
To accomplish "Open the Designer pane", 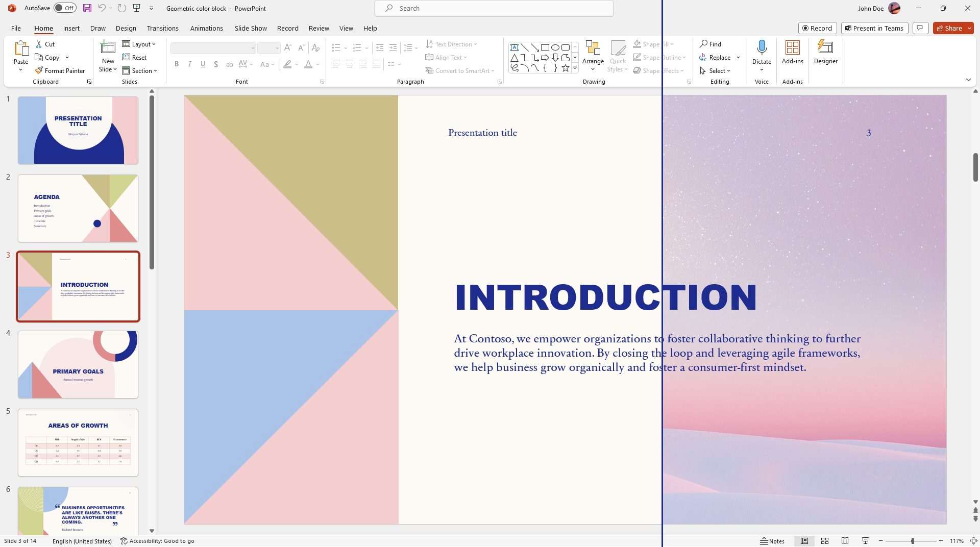I will 825,53.
